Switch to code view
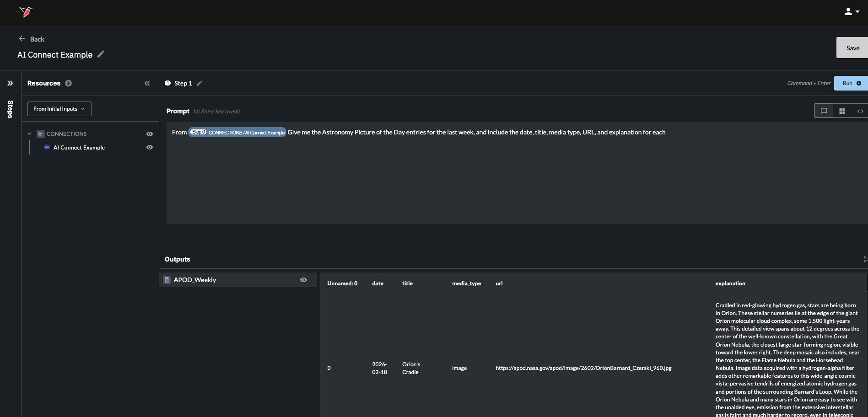The image size is (868, 417). 860,111
